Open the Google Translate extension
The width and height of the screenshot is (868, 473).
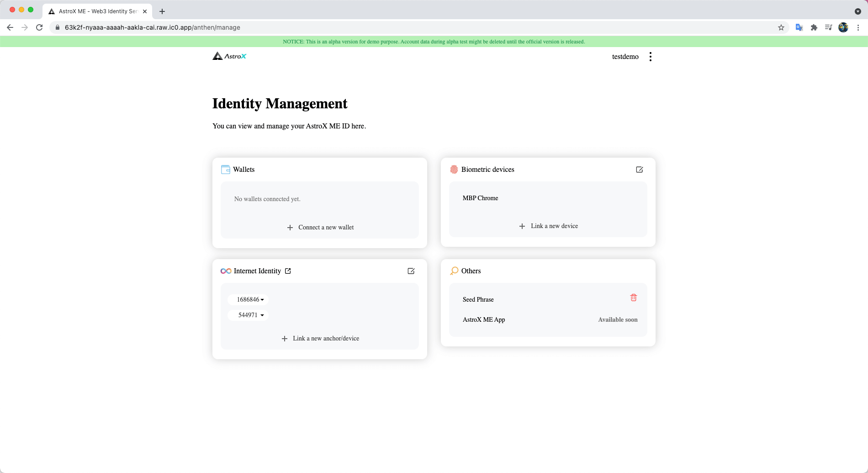(799, 27)
